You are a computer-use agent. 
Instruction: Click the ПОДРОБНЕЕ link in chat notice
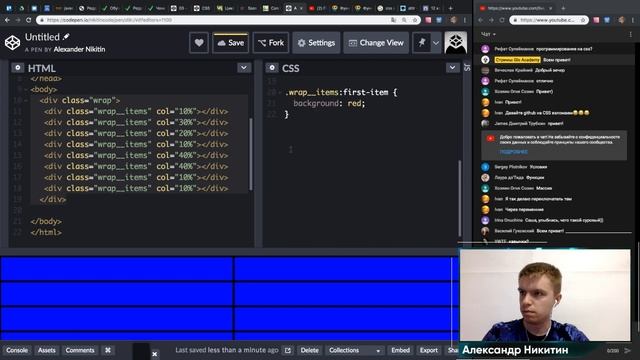coord(513,151)
